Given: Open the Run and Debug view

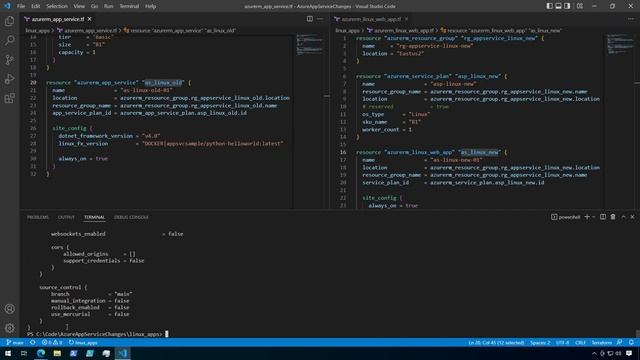Looking at the screenshot, I should (x=9, y=79).
